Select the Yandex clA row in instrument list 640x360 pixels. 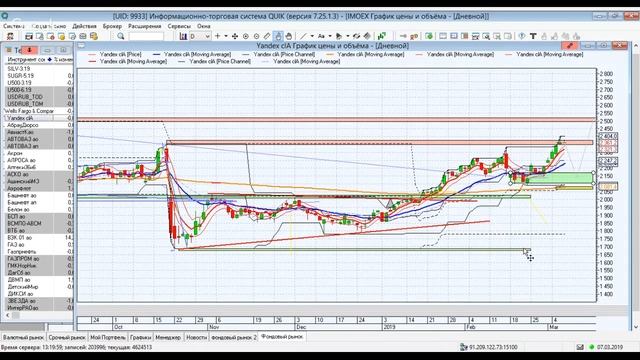[x=38, y=118]
